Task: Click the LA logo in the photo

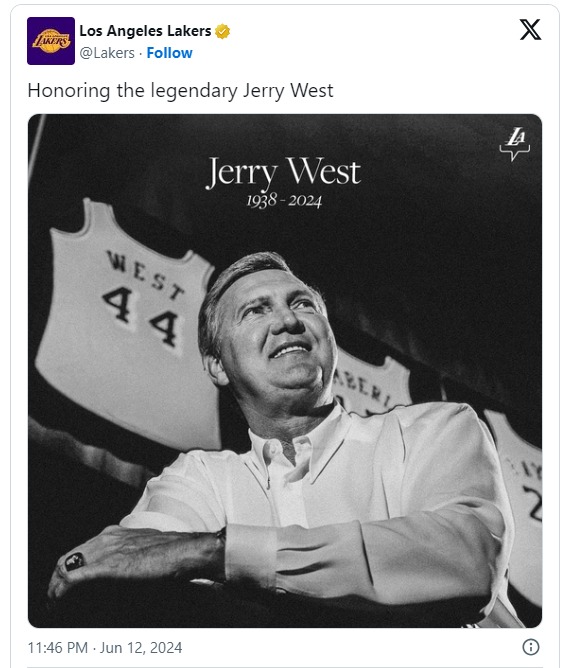Action: (x=515, y=144)
